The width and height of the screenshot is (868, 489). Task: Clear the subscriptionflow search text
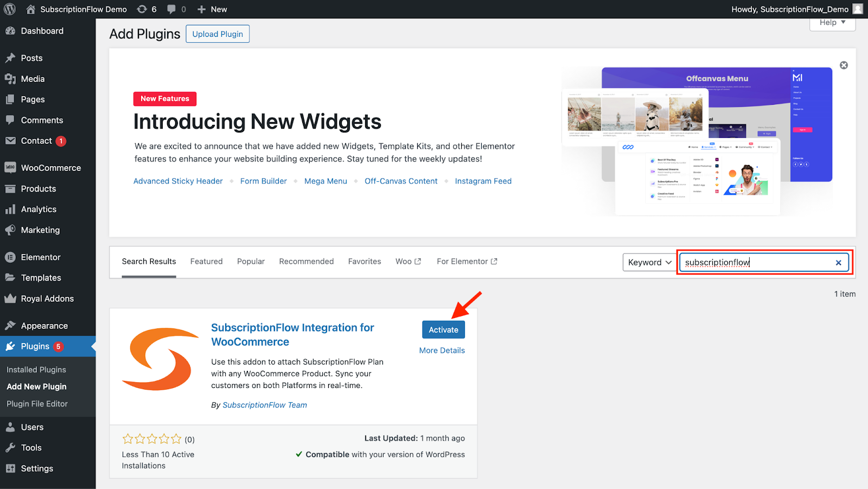click(x=838, y=263)
